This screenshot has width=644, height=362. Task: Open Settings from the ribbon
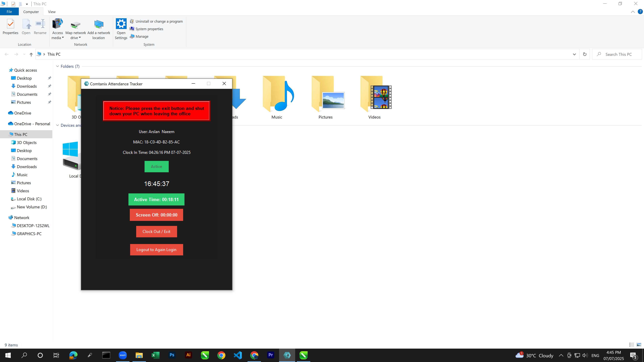pyautogui.click(x=121, y=29)
